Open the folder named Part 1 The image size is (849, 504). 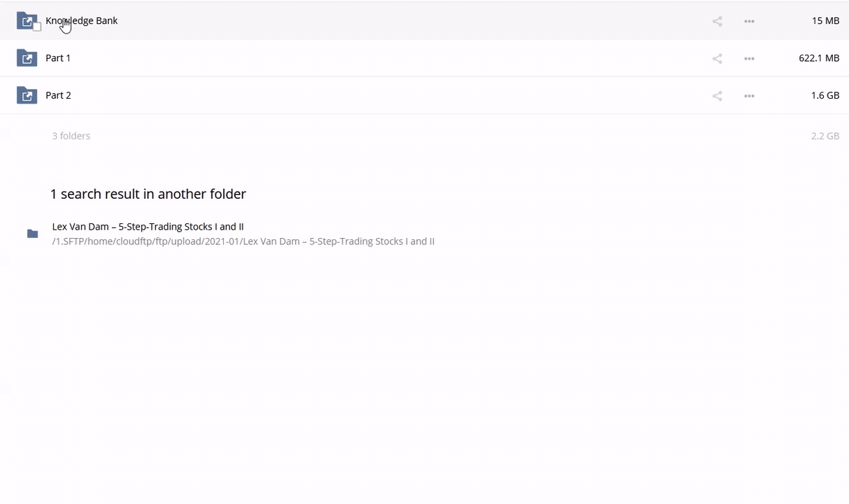[x=58, y=58]
